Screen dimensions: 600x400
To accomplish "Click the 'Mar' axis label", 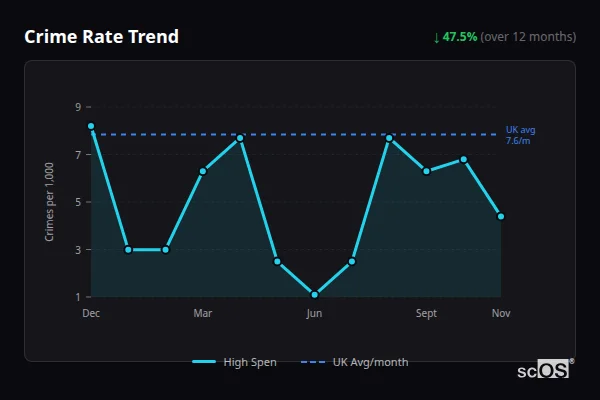I will click(x=203, y=313).
